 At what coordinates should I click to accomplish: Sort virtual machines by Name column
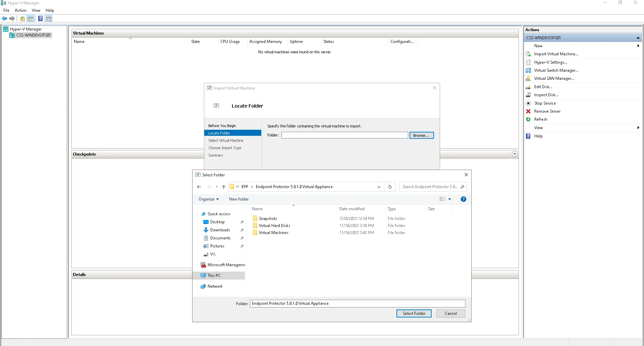click(x=130, y=42)
